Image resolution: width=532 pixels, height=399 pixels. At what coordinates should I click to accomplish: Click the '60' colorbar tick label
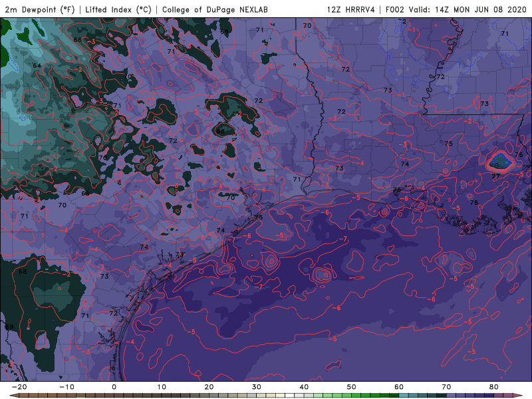[x=399, y=387]
